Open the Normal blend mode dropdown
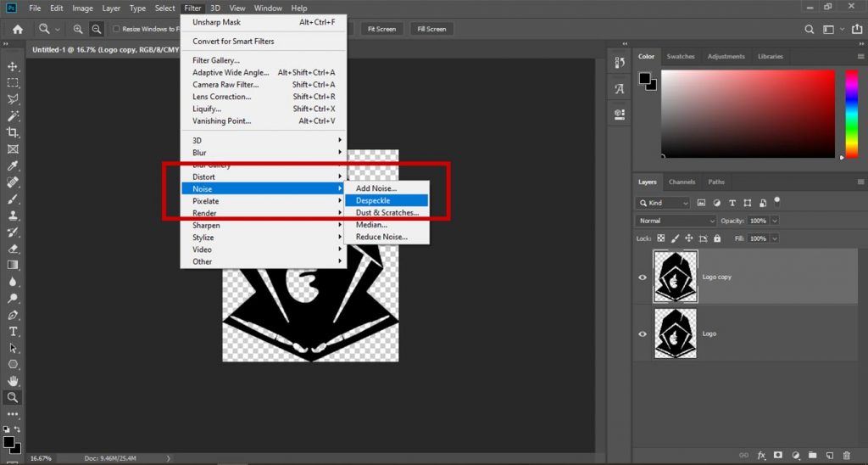 point(676,221)
